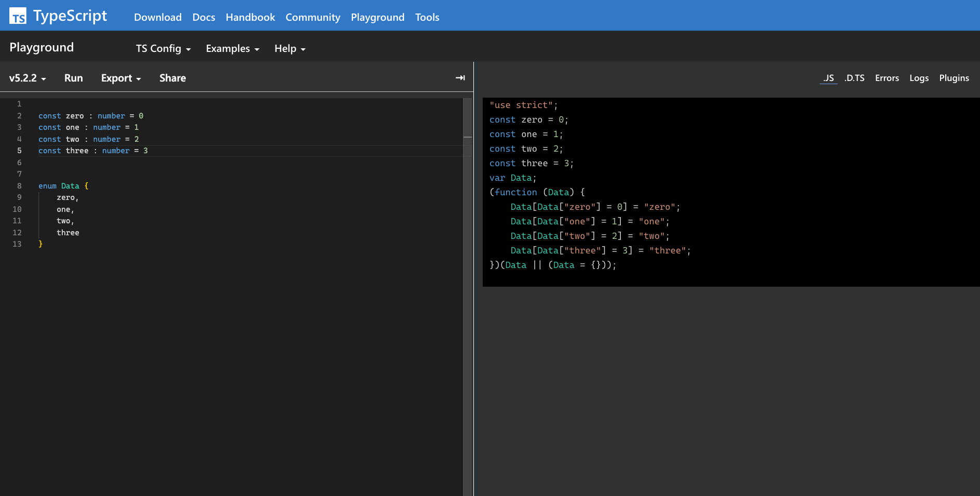Place cursor on 'const three : number = 3' line
This screenshot has height=496, width=980.
tap(93, 151)
